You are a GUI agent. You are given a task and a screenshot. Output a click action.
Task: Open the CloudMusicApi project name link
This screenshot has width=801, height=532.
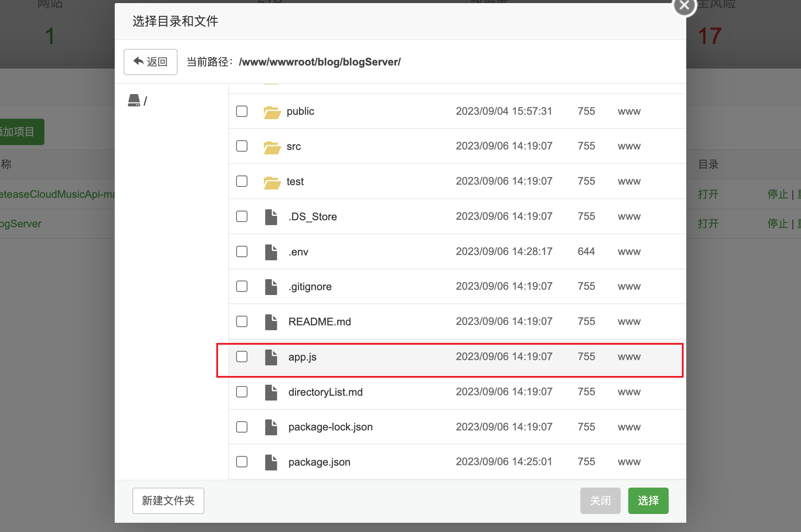[x=57, y=194]
